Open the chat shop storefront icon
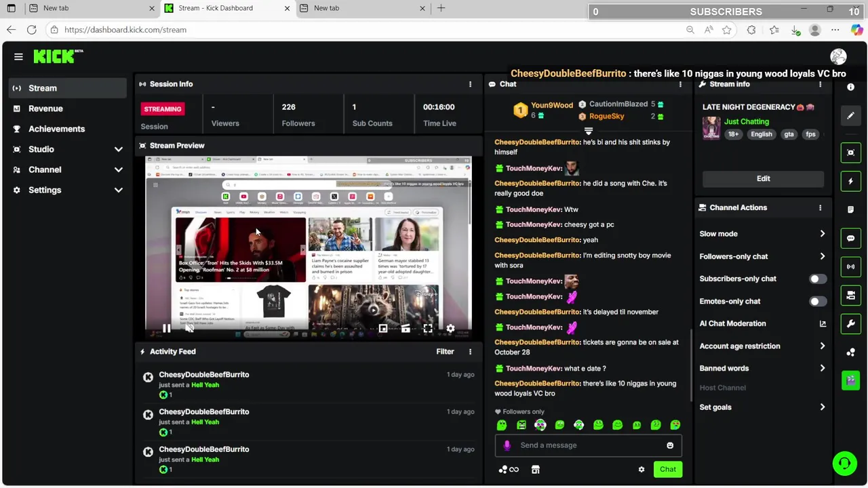The width and height of the screenshot is (868, 488). 535,469
